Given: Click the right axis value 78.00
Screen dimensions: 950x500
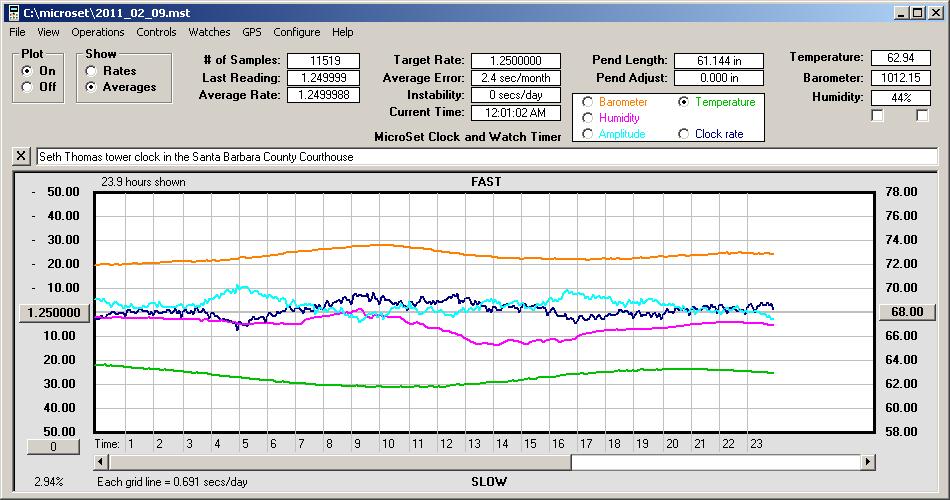Looking at the screenshot, I should [x=901, y=192].
